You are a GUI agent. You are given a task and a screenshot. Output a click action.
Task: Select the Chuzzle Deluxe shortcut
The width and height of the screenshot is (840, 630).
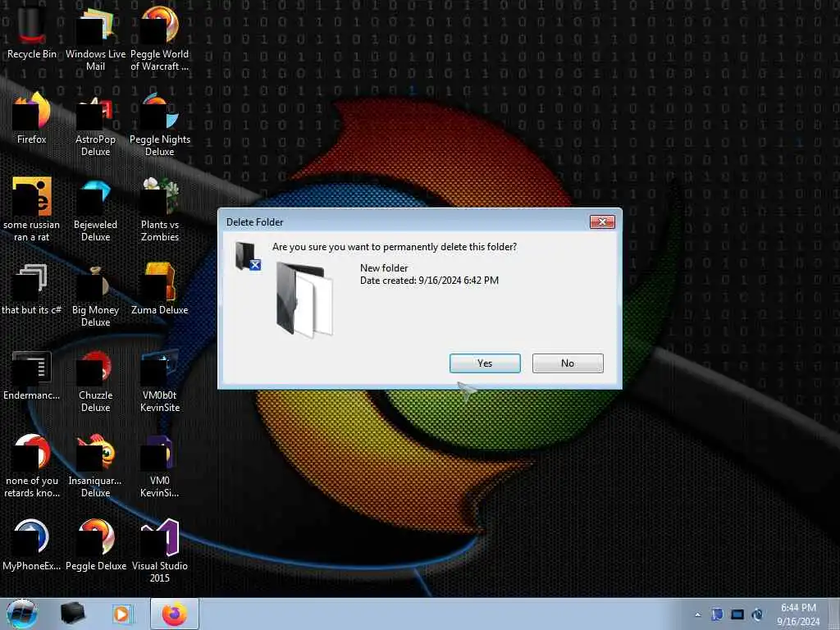95,381
